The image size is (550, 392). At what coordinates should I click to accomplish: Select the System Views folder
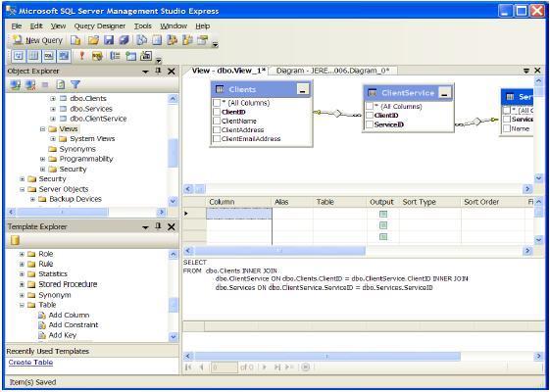(x=92, y=139)
